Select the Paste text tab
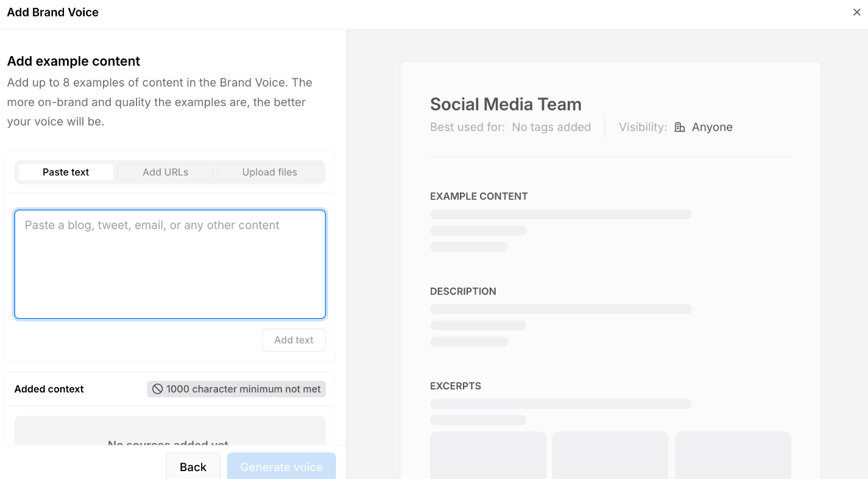The height and width of the screenshot is (479, 868). [65, 172]
